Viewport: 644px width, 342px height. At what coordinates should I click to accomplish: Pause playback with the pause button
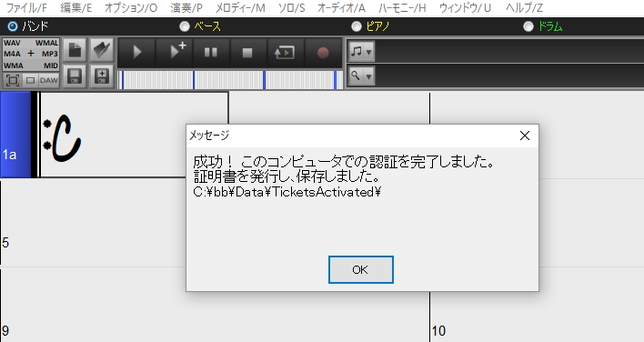pyautogui.click(x=211, y=53)
